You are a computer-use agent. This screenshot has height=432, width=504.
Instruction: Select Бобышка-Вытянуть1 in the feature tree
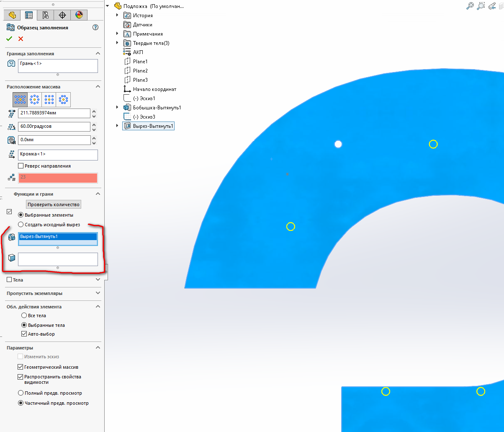[157, 108]
